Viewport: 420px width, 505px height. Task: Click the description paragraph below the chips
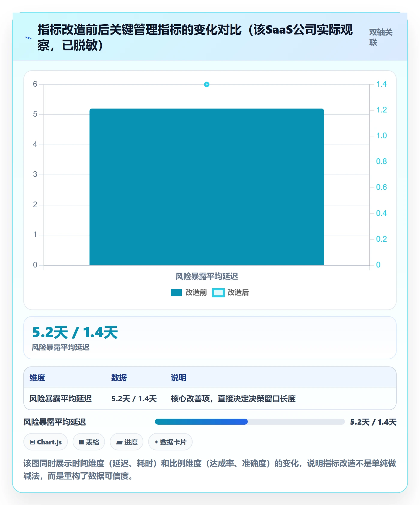[210, 470]
